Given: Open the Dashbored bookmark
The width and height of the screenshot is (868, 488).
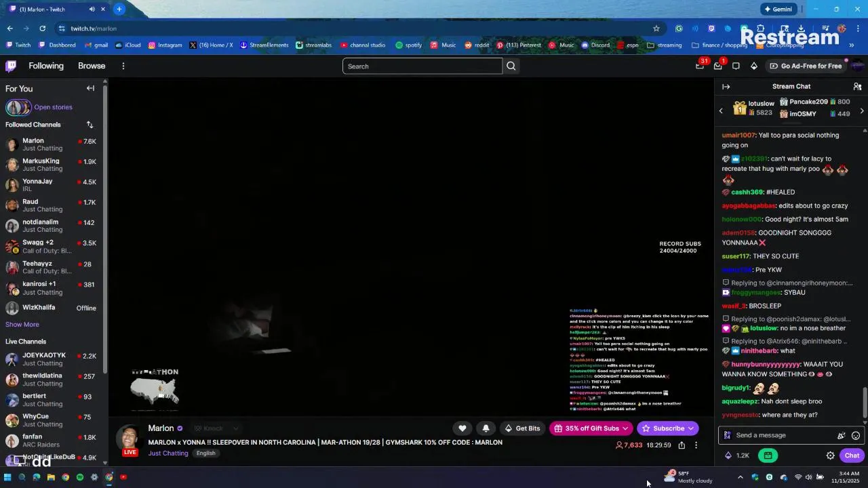Looking at the screenshot, I should [x=57, y=45].
